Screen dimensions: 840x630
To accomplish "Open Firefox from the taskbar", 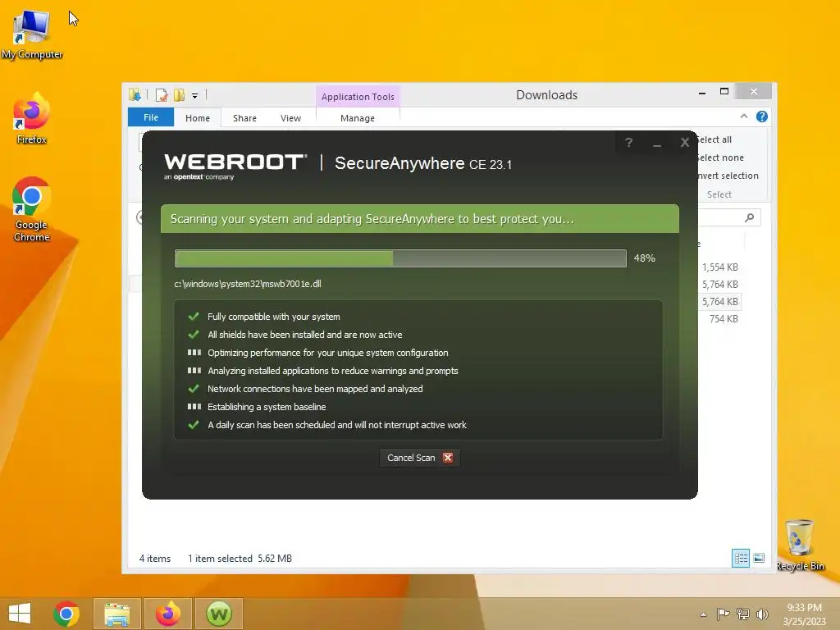I will 167,614.
